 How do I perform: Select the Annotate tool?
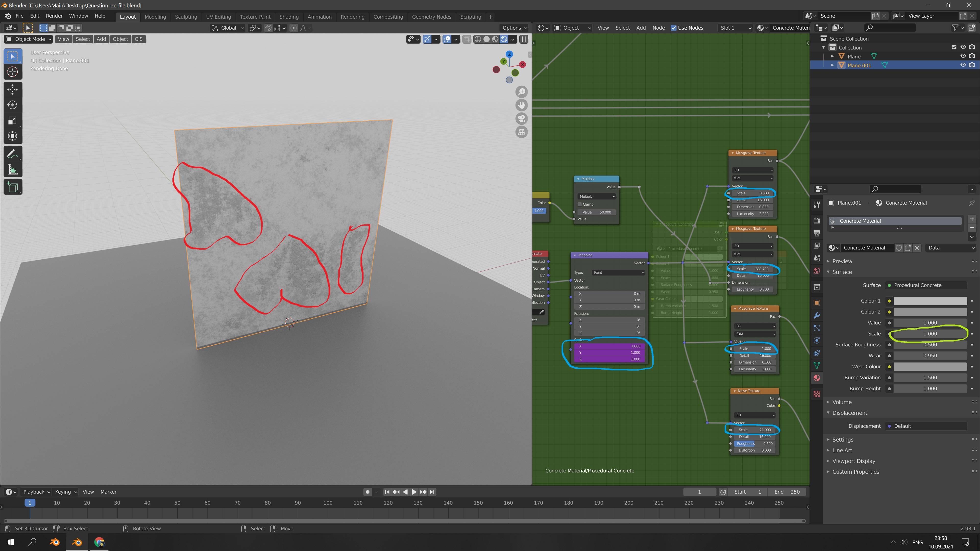(x=13, y=154)
